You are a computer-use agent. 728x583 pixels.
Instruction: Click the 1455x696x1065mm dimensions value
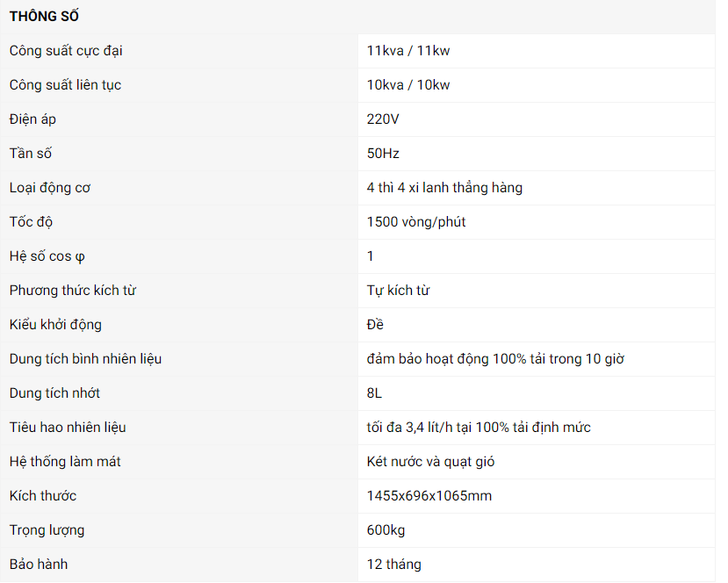tap(429, 496)
